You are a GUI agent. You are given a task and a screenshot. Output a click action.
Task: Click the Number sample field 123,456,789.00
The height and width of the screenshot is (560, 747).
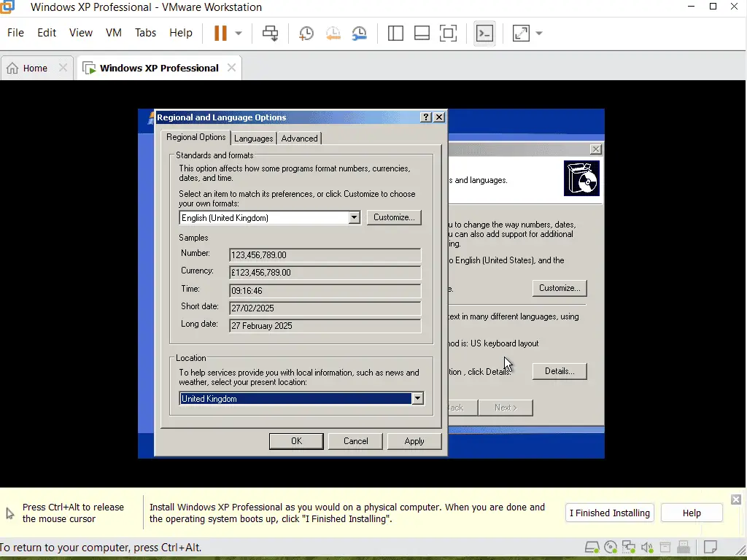(x=325, y=254)
